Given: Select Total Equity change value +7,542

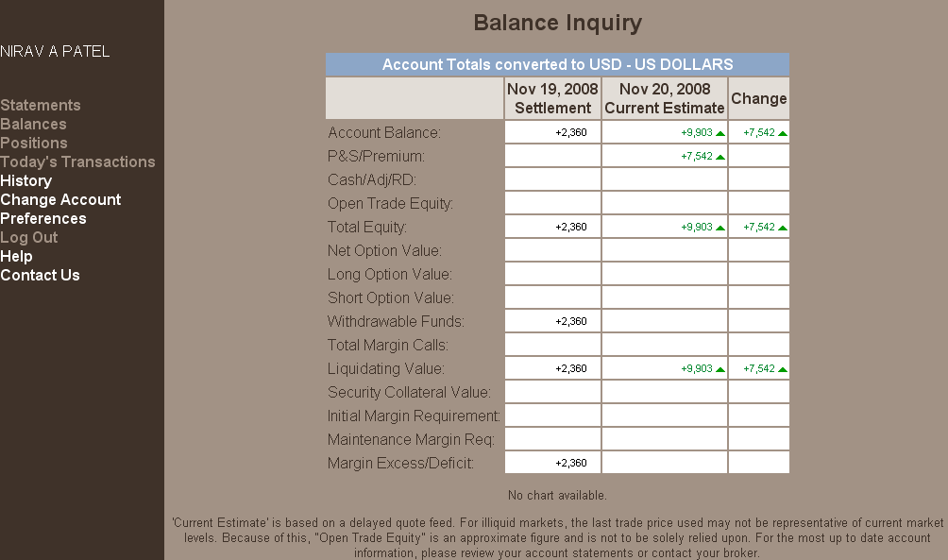Looking at the screenshot, I should [x=759, y=227].
